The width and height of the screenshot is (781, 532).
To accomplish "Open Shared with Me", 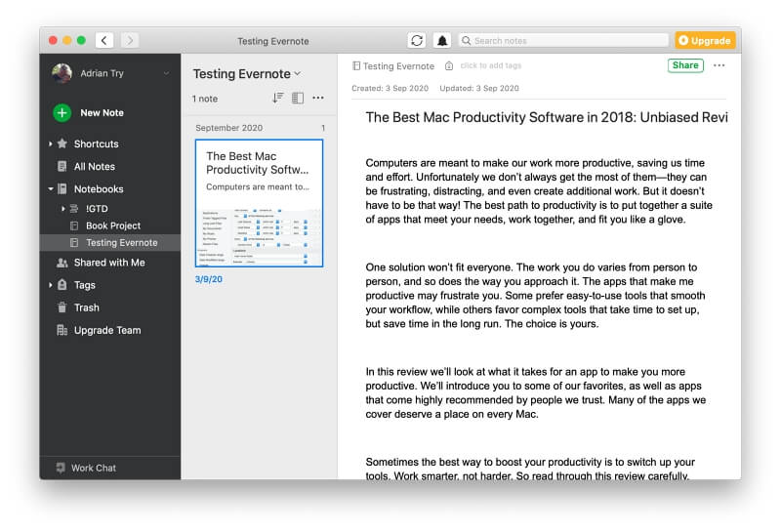I will (x=109, y=263).
